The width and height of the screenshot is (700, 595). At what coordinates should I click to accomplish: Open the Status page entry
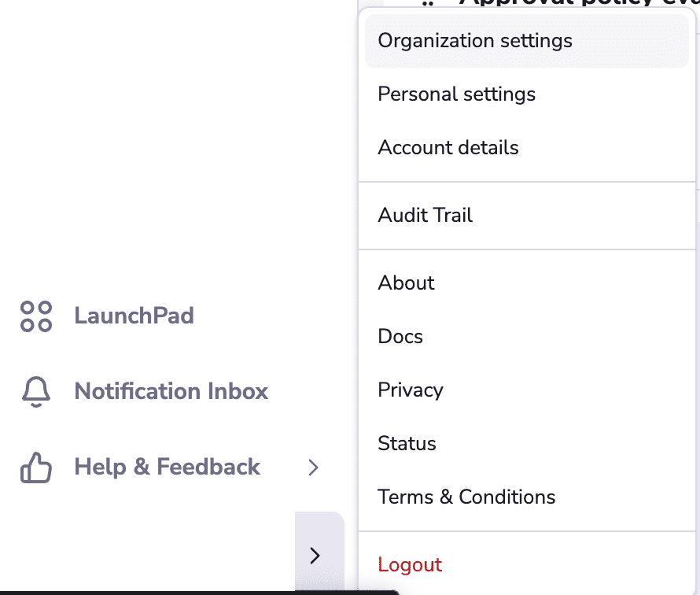point(527,444)
